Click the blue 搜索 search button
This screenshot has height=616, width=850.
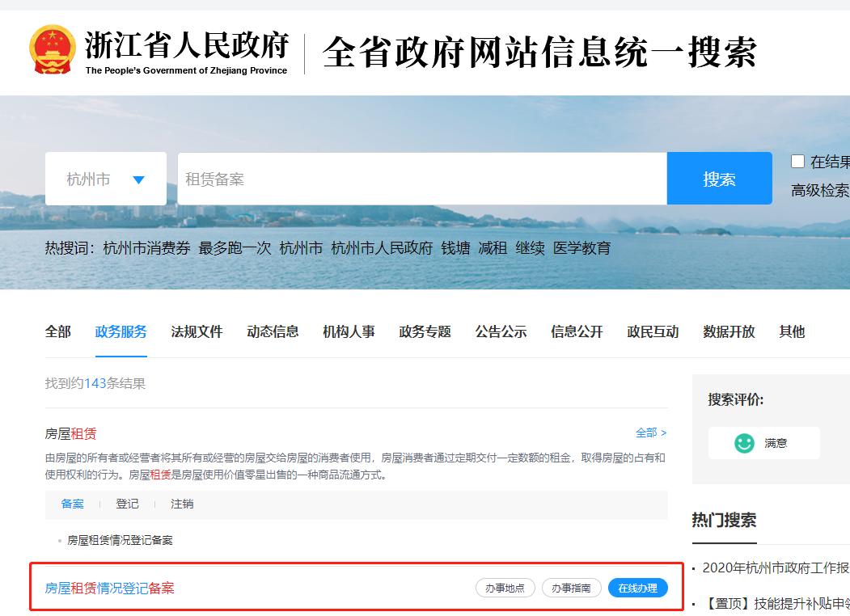pos(719,178)
